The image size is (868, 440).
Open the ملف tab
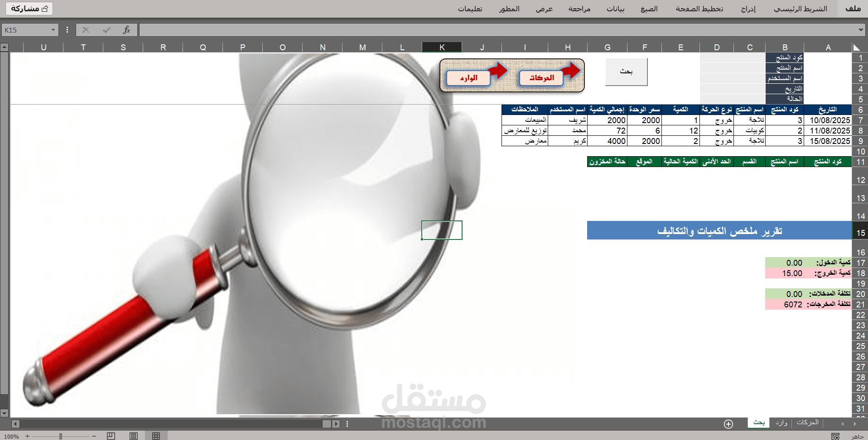(853, 9)
